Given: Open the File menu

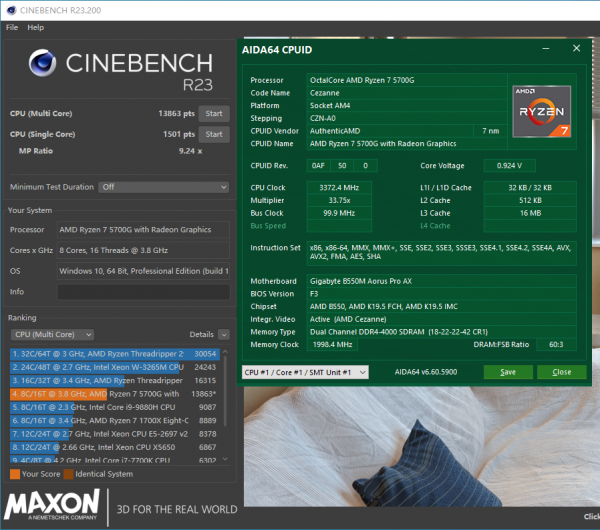Looking at the screenshot, I should [x=12, y=28].
